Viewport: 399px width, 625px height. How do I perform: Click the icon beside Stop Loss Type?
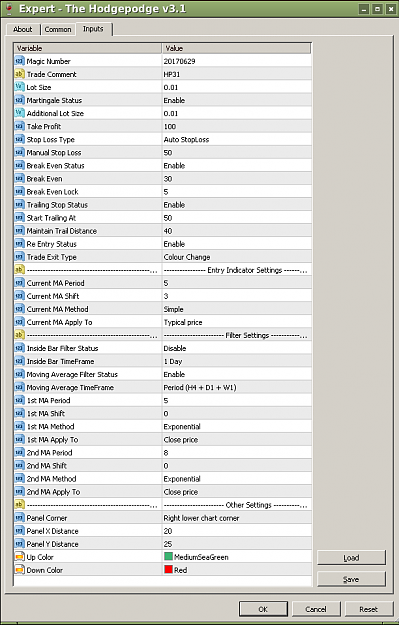pyautogui.click(x=20, y=139)
